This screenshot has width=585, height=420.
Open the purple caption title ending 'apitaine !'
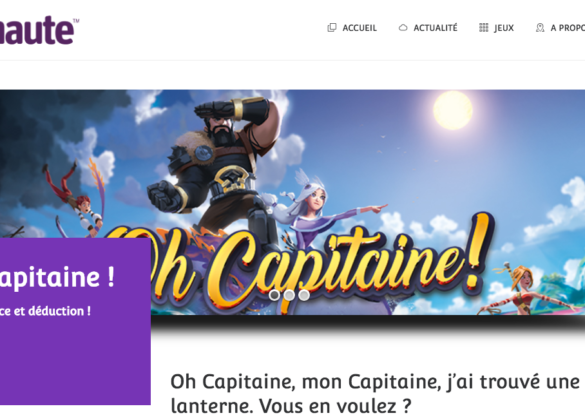[x=57, y=277]
